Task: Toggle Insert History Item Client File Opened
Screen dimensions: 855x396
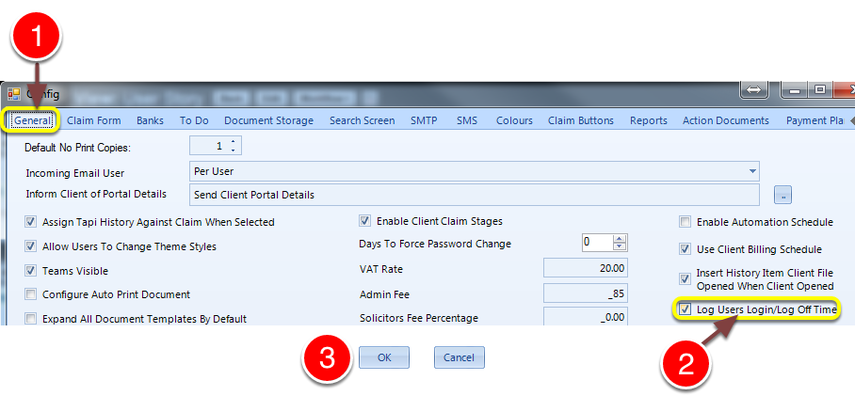Action: [684, 279]
